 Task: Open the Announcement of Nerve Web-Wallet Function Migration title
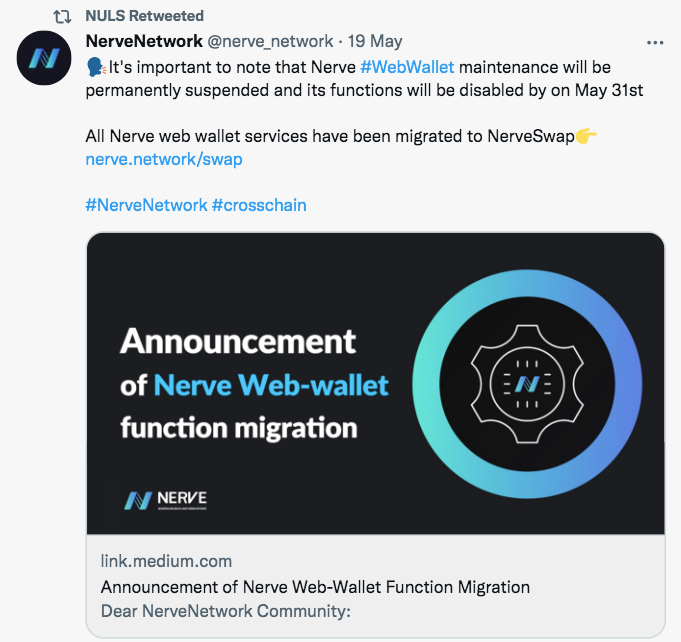click(x=315, y=587)
